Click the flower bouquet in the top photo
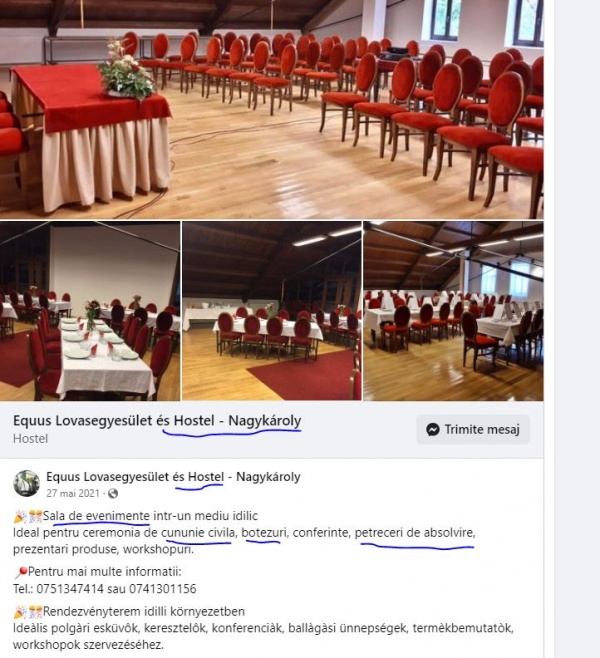The width and height of the screenshot is (600, 658). [125, 70]
